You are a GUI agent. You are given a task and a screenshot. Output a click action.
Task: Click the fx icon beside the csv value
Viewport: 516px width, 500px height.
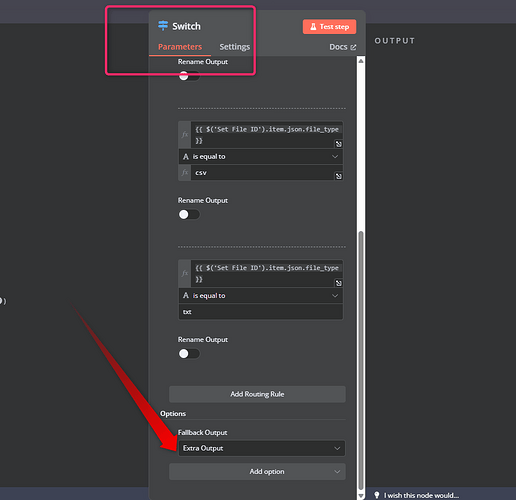(x=185, y=173)
